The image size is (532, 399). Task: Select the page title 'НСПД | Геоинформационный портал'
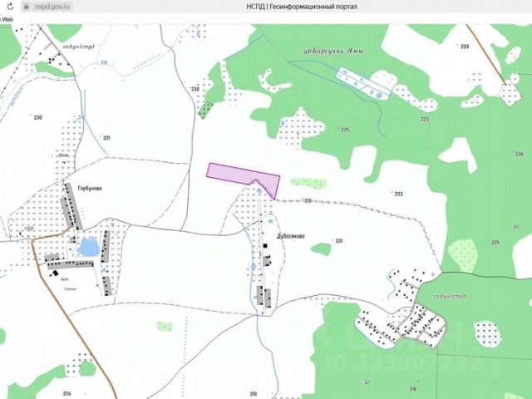[302, 7]
